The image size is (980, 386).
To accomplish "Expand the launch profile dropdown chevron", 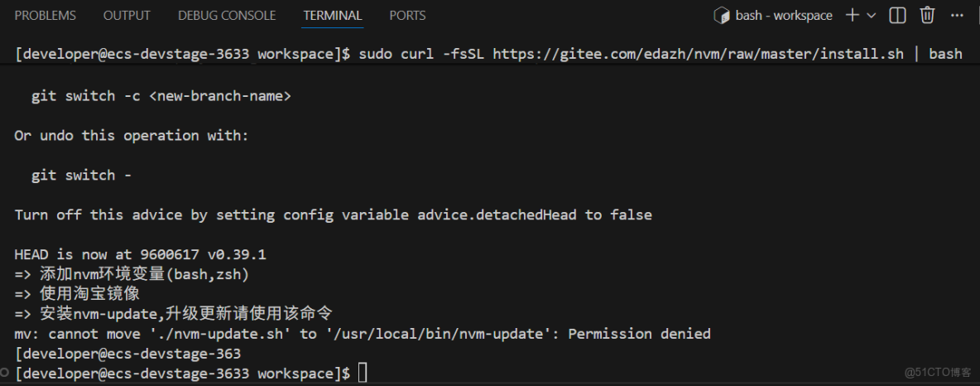I will [x=871, y=16].
